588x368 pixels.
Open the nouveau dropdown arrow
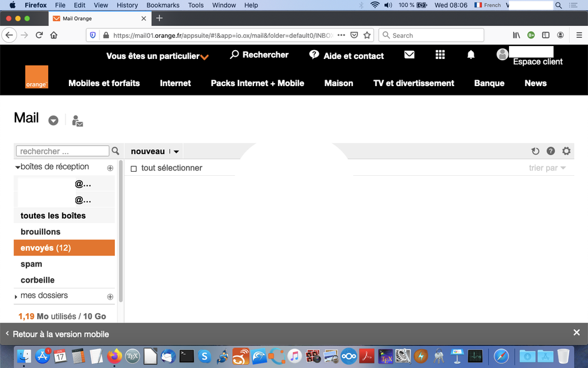click(176, 151)
